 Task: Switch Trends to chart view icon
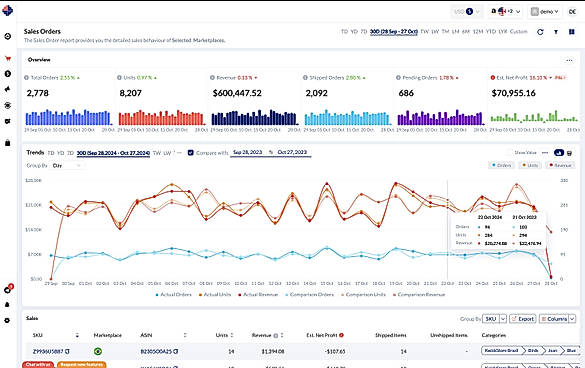pos(559,153)
